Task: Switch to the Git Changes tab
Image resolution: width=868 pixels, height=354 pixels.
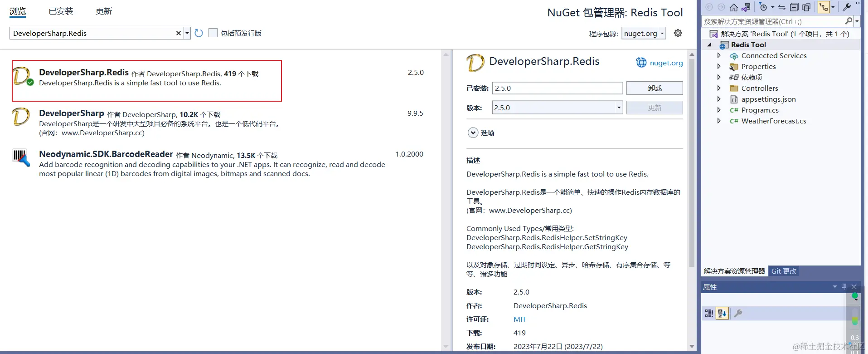Action: (784, 271)
